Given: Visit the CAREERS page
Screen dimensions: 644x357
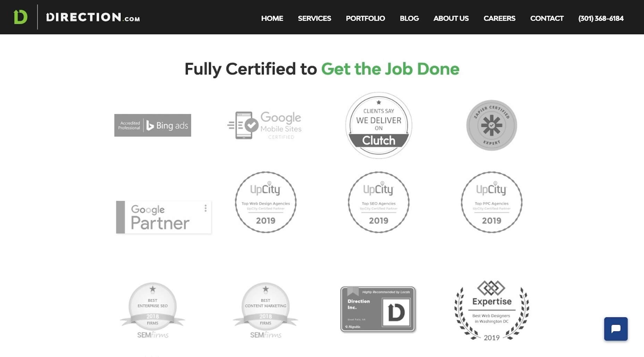Looking at the screenshot, I should pyautogui.click(x=499, y=18).
